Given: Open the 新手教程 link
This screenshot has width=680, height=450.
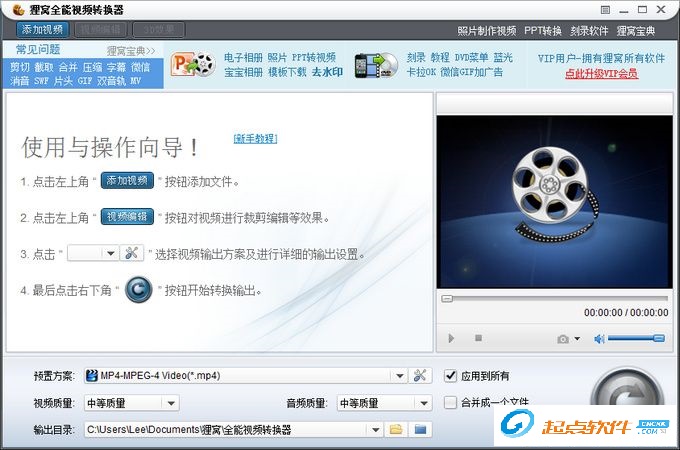Looking at the screenshot, I should (x=255, y=138).
